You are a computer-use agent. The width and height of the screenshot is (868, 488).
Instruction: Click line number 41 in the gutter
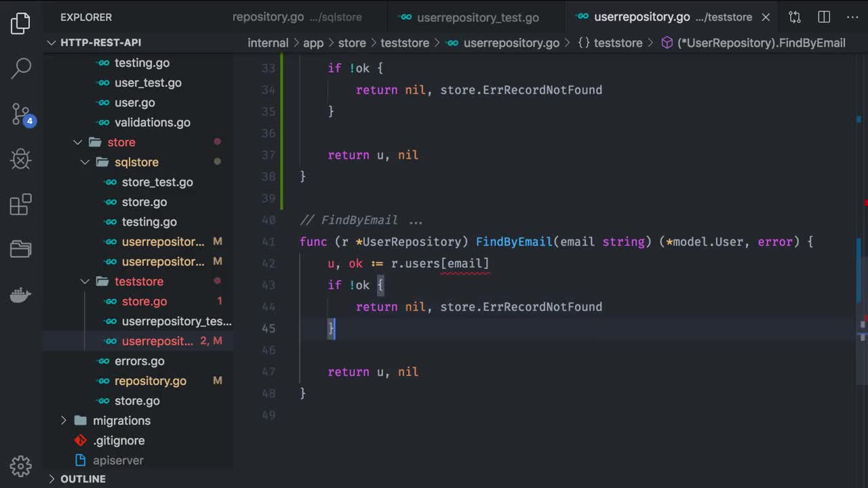[x=269, y=242]
